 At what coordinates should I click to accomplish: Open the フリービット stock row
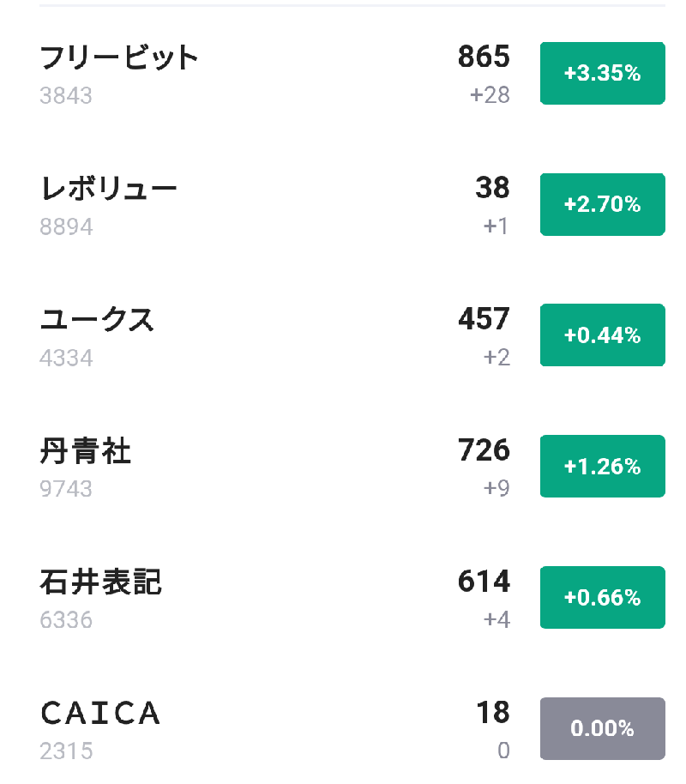[x=119, y=58]
